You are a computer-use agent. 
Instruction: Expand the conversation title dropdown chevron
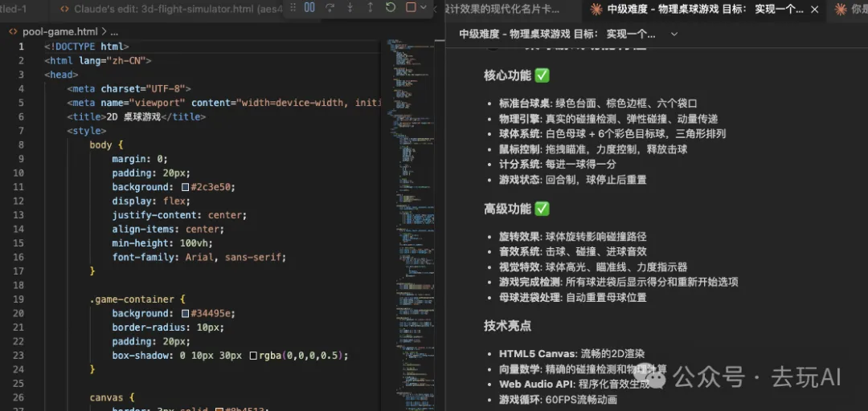click(x=674, y=34)
